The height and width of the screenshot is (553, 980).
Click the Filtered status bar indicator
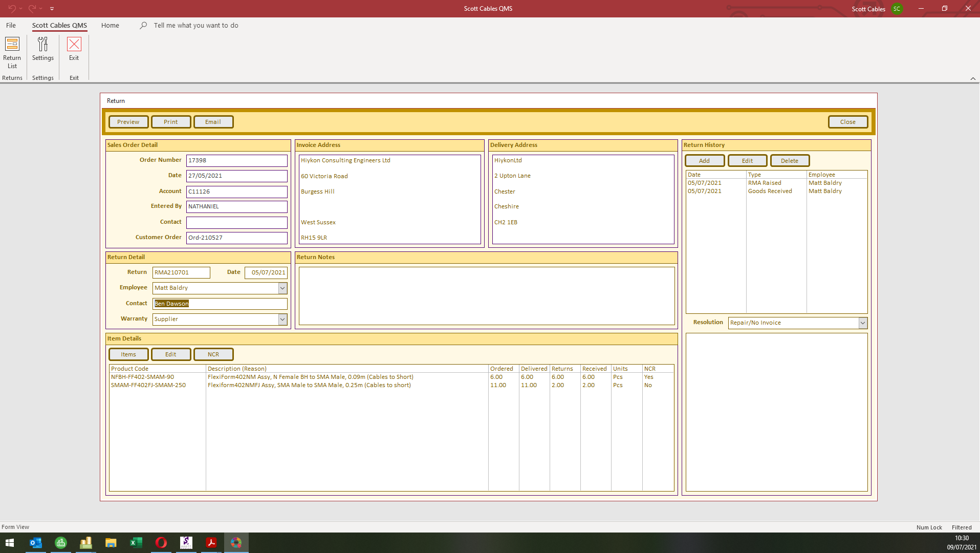point(961,527)
